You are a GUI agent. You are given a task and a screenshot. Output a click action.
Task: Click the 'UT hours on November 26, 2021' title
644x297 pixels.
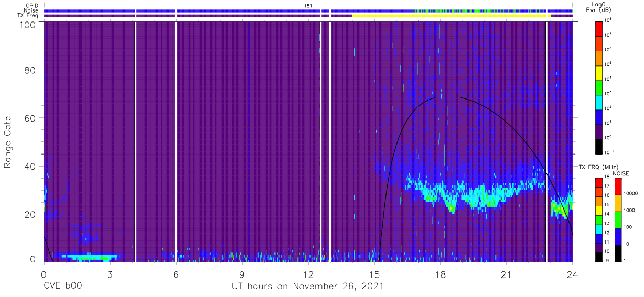308,286
